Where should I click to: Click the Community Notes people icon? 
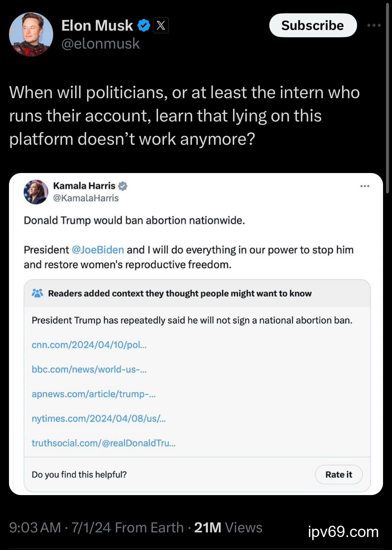[37, 293]
